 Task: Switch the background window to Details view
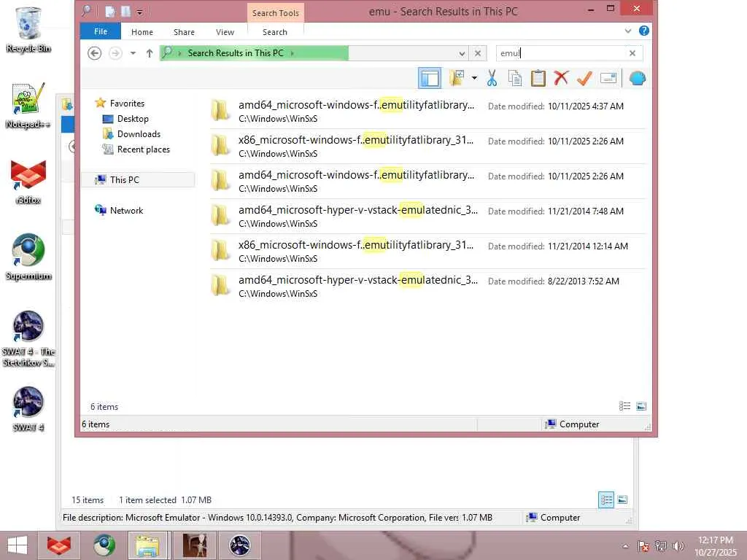pyautogui.click(x=606, y=499)
